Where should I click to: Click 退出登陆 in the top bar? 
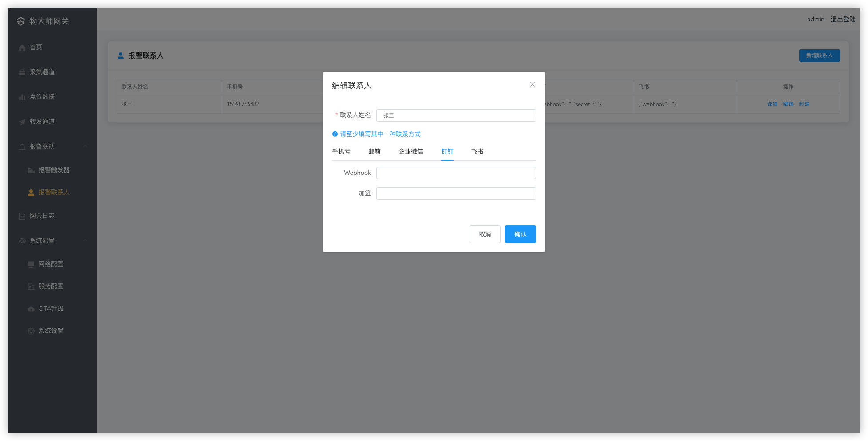coord(843,19)
